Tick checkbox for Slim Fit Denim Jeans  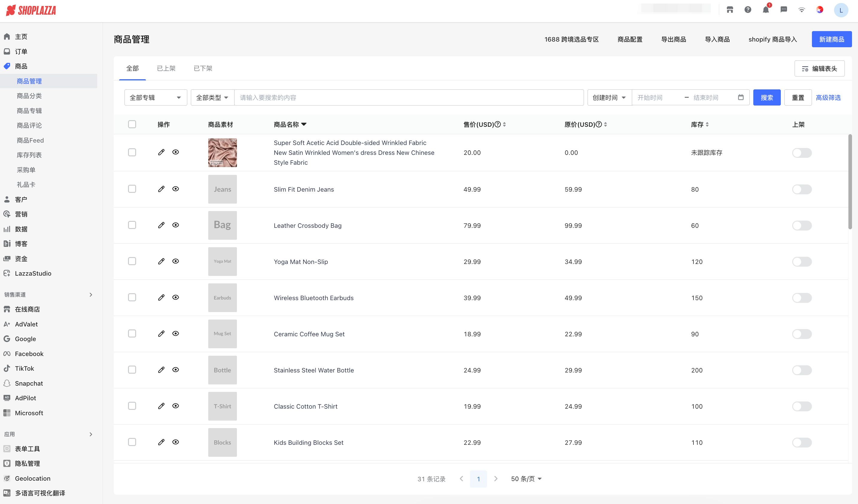(x=132, y=189)
